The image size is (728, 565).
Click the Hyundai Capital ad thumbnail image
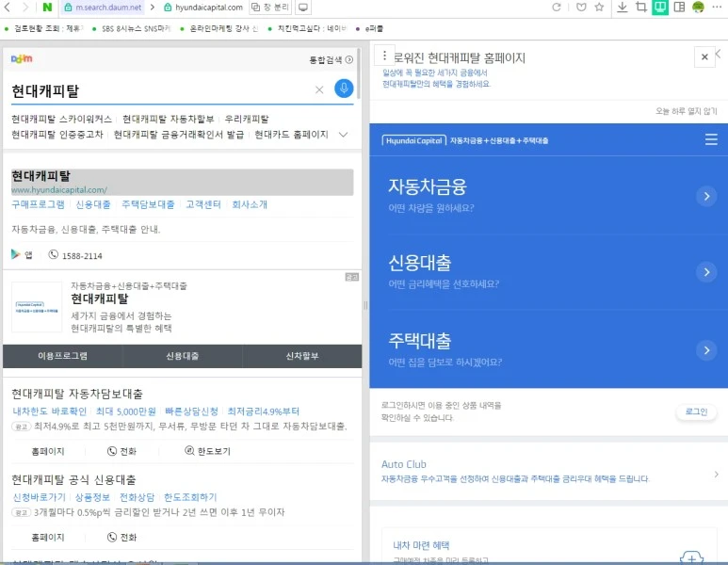[37, 307]
